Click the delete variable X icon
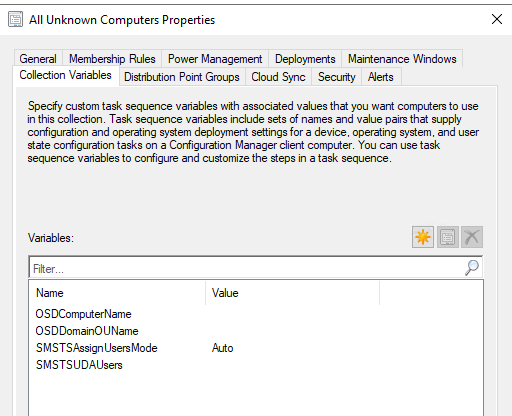 point(472,237)
